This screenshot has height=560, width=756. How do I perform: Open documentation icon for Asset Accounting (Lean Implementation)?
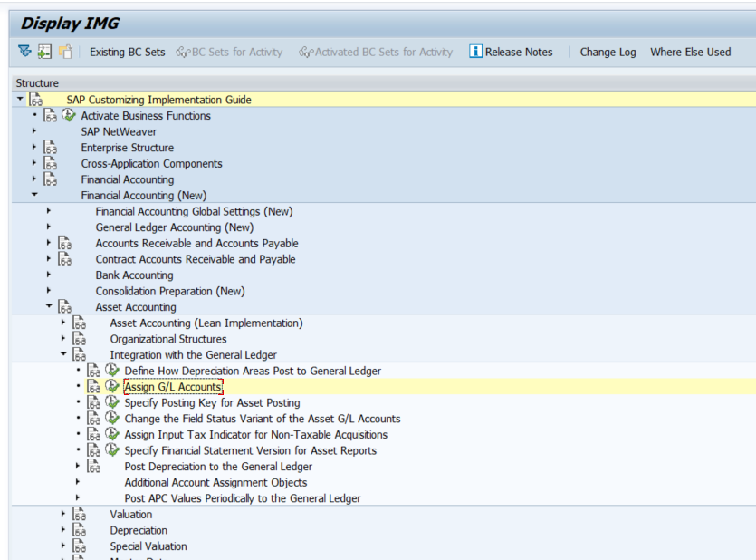(79, 323)
